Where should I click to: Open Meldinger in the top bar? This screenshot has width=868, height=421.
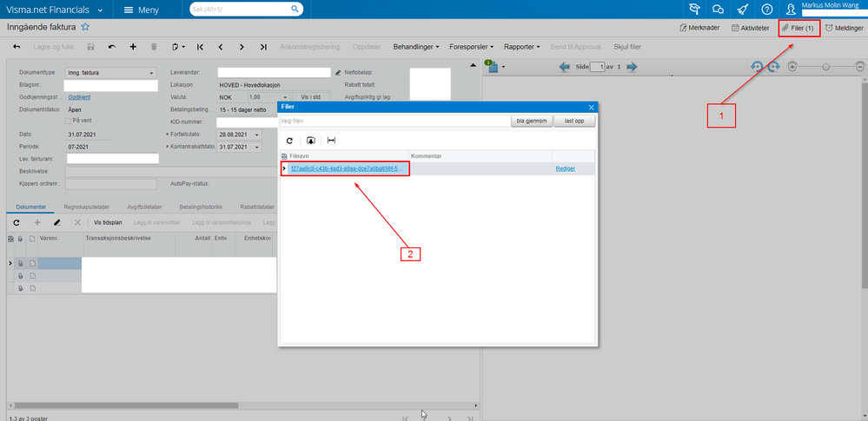845,28
